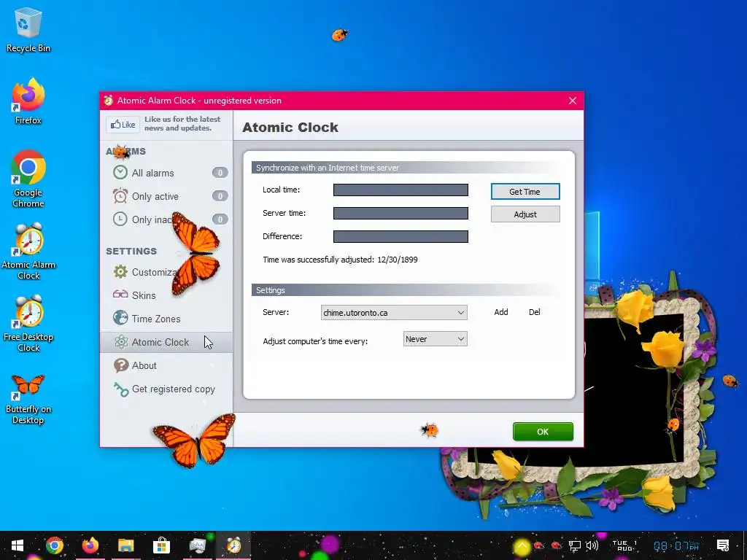Click the Atomic Alarm Clock taskbar icon
The width and height of the screenshot is (747, 560).
pos(233,545)
